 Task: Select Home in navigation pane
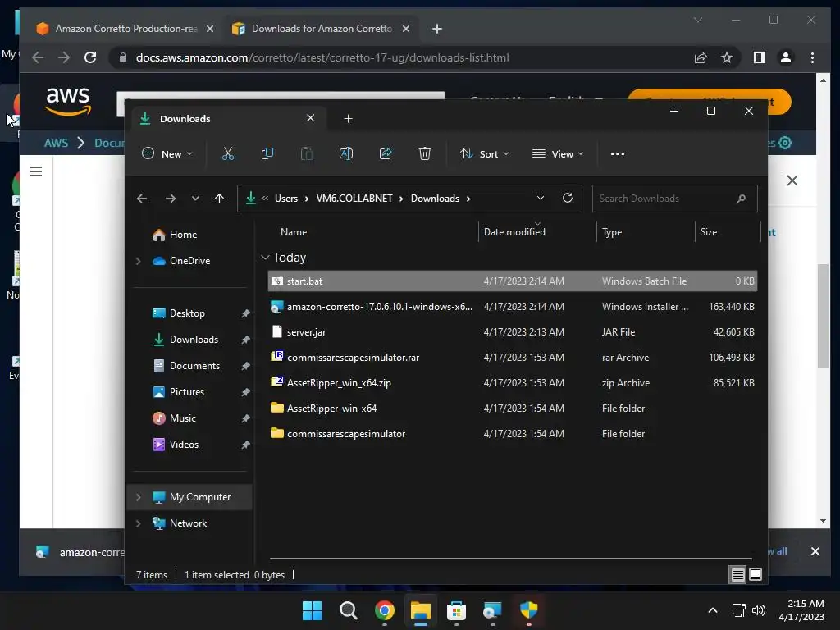(x=183, y=235)
